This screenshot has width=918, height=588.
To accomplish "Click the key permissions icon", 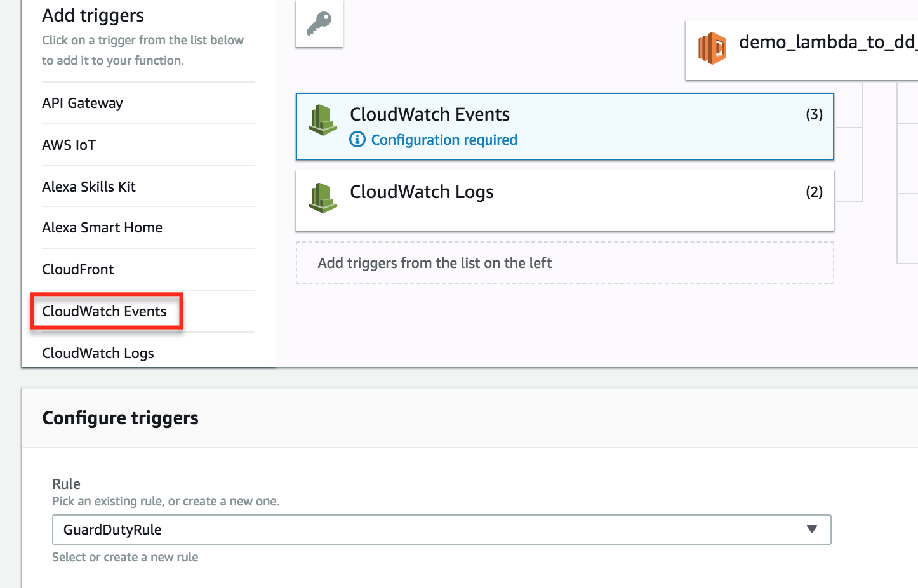I will click(319, 23).
